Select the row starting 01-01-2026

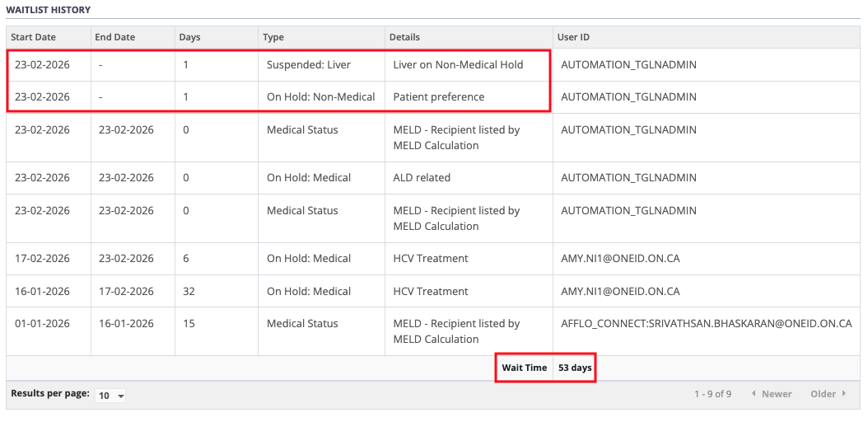[42, 324]
